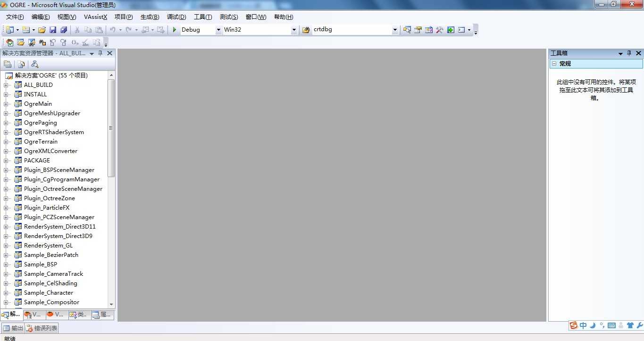The image size is (644, 341).
Task: Click the Copy icon in the toolbar
Action: (88, 30)
